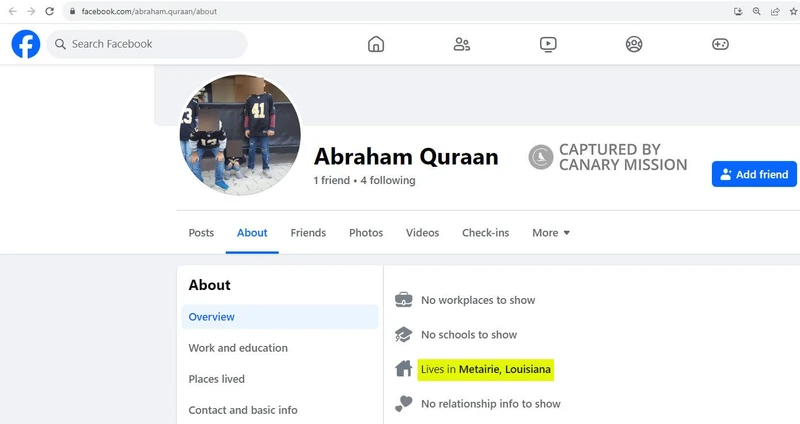
Task: Open the Groups icon in top navigation
Action: click(x=634, y=44)
